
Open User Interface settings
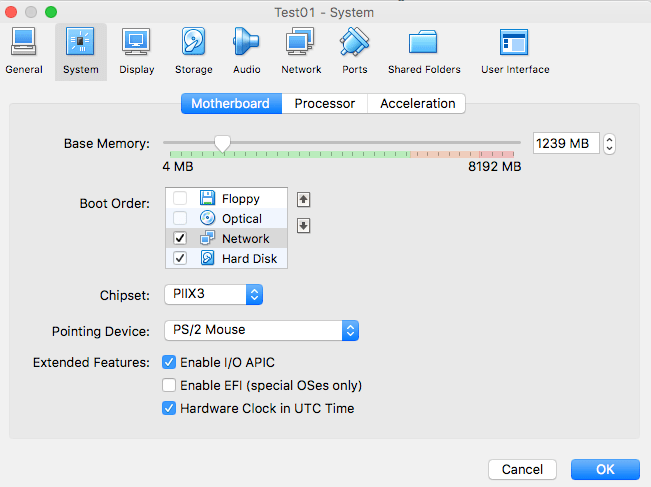(x=514, y=51)
